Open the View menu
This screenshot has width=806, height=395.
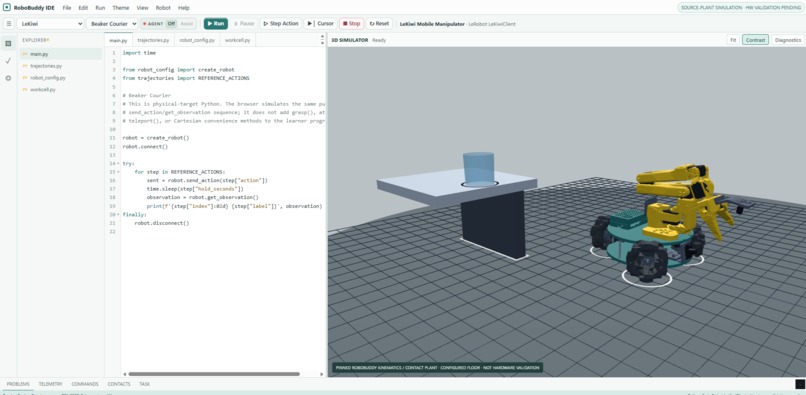[x=142, y=8]
